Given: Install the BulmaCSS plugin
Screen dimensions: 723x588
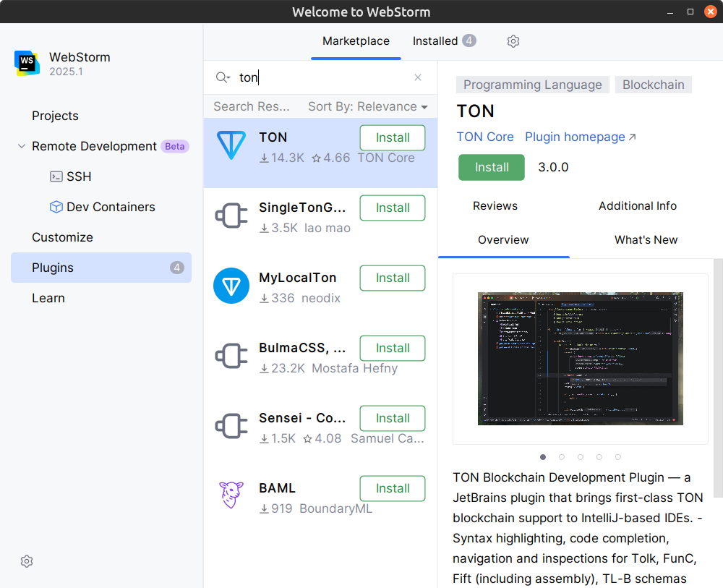Looking at the screenshot, I should pos(393,348).
